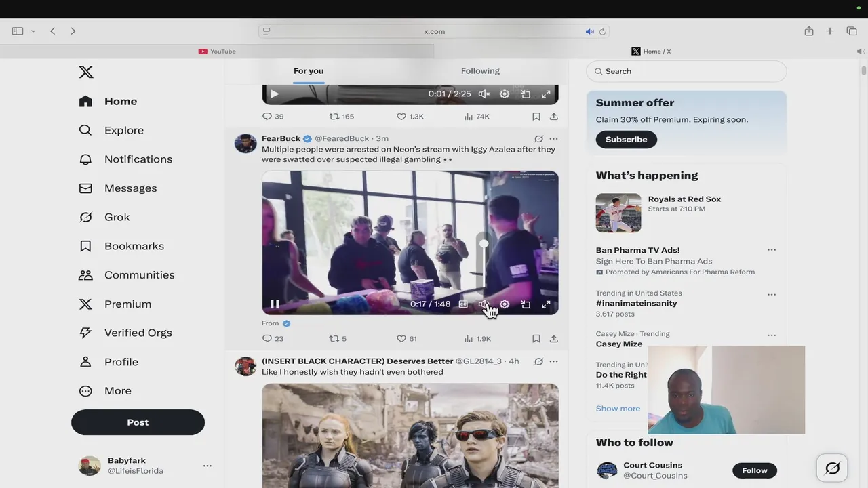Open FearBuck post more options
Viewport: 868px width, 488px height.
[553, 139]
